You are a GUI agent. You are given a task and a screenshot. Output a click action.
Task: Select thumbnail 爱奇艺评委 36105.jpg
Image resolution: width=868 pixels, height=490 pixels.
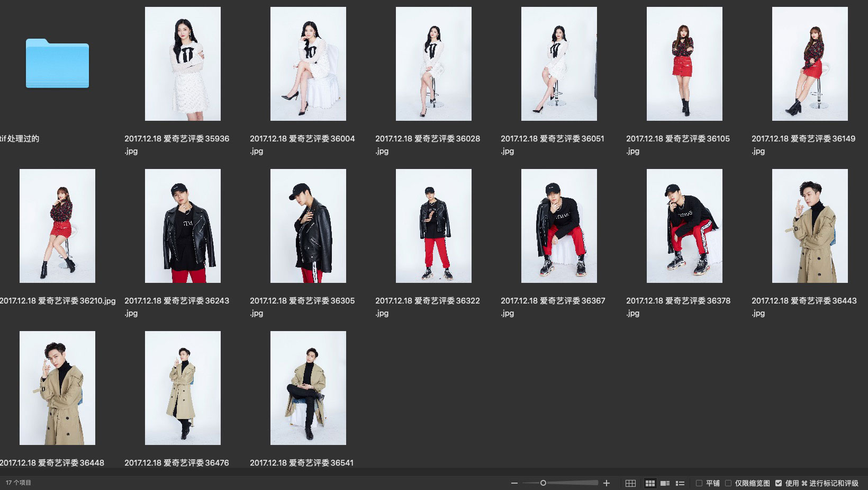[684, 64]
